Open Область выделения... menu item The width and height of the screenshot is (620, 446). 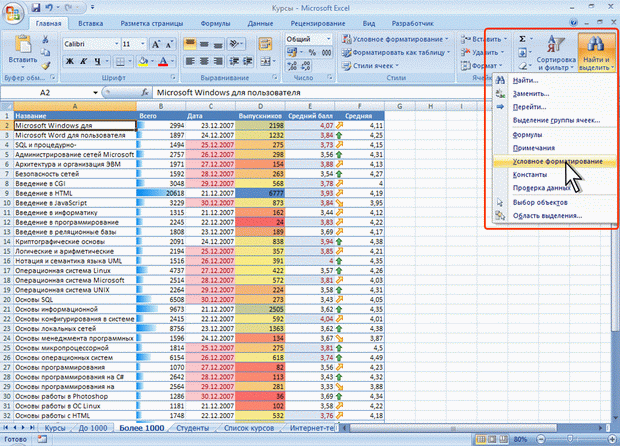coord(555,215)
